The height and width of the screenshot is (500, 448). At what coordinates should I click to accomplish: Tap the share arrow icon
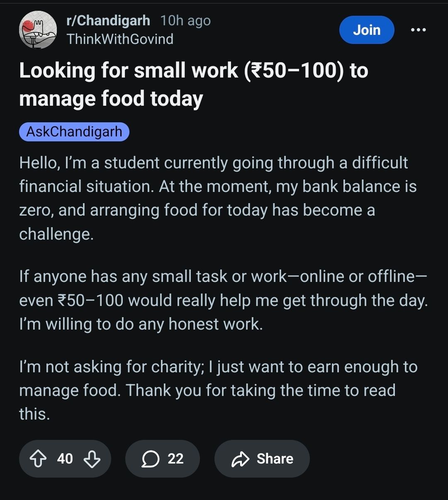click(241, 459)
